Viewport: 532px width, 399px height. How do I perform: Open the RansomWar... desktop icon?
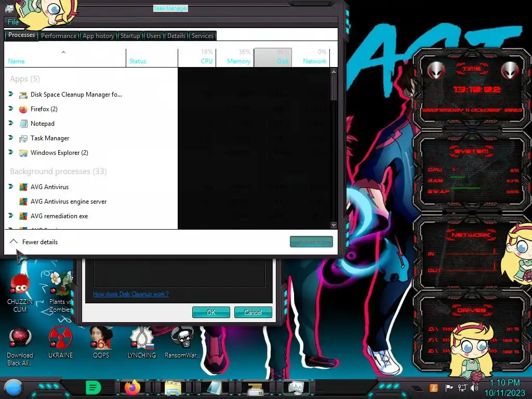(182, 343)
